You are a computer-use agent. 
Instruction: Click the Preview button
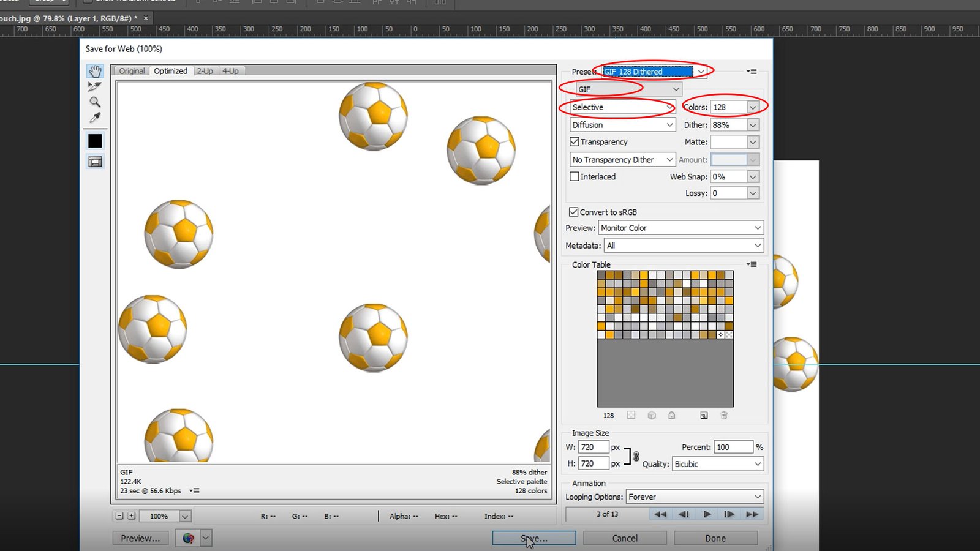[140, 538]
